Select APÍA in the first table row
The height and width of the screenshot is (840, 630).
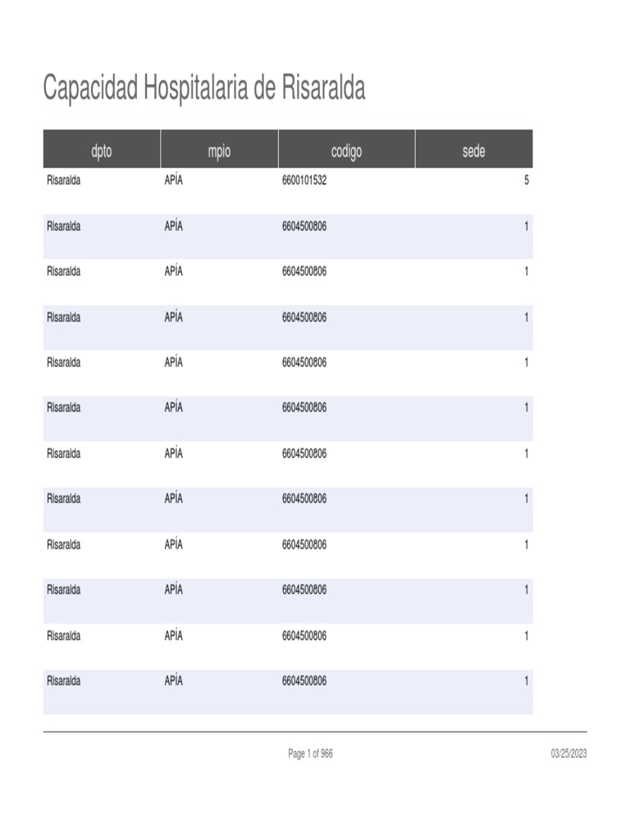click(173, 180)
